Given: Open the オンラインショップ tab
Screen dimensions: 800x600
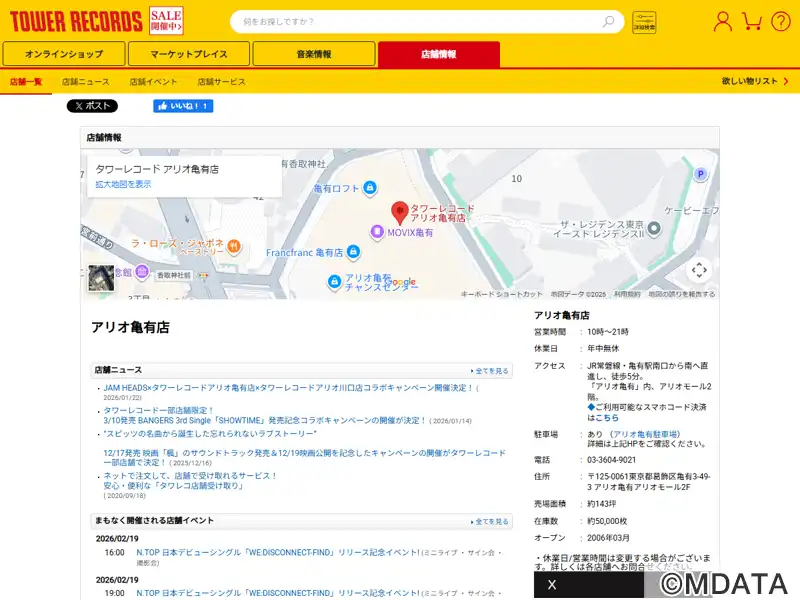Looking at the screenshot, I should click(64, 54).
